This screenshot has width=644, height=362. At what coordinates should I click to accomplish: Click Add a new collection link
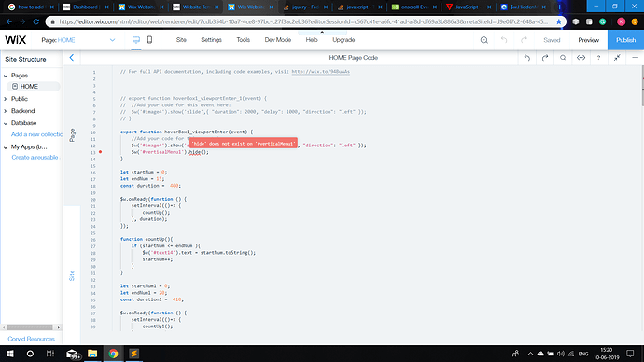[36, 134]
